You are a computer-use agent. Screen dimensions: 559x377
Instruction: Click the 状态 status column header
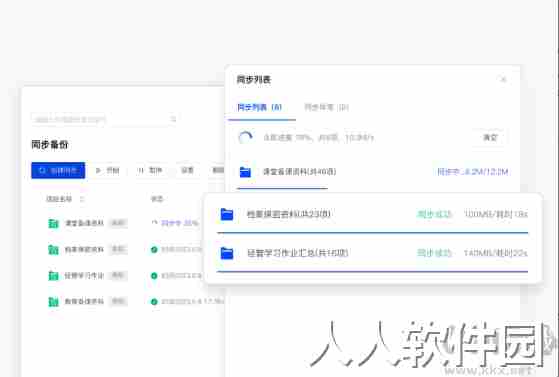[157, 199]
